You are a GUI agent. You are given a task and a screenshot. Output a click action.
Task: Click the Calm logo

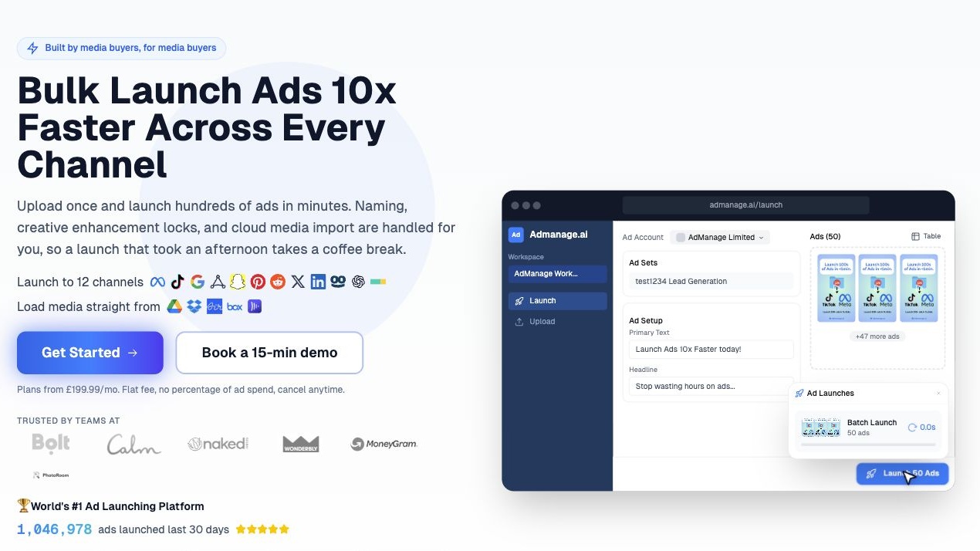(133, 445)
